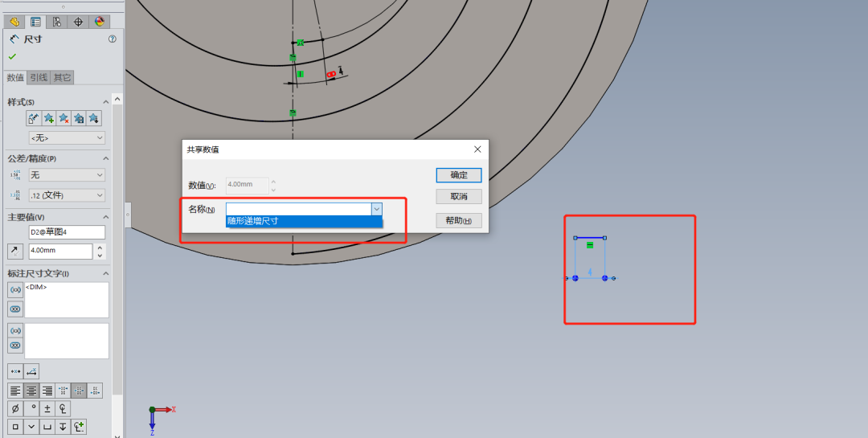Save the style (star with disk)
868x438 pixels.
pyautogui.click(x=79, y=118)
